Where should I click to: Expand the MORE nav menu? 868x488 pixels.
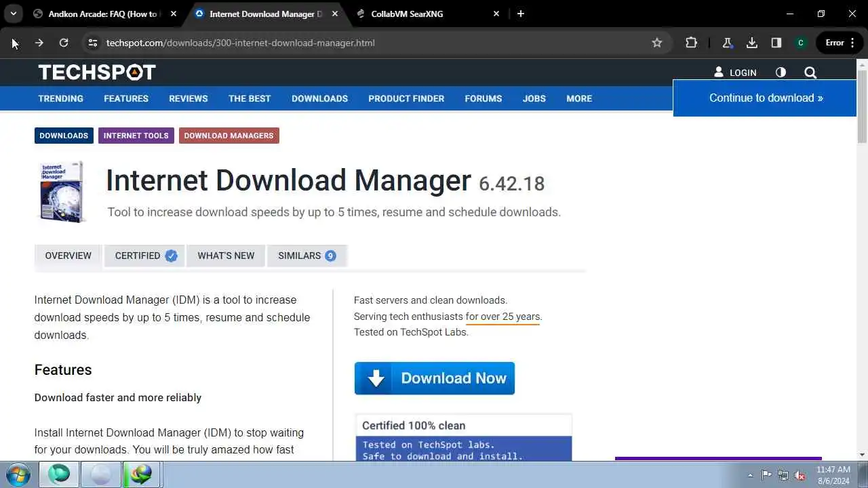coord(579,98)
